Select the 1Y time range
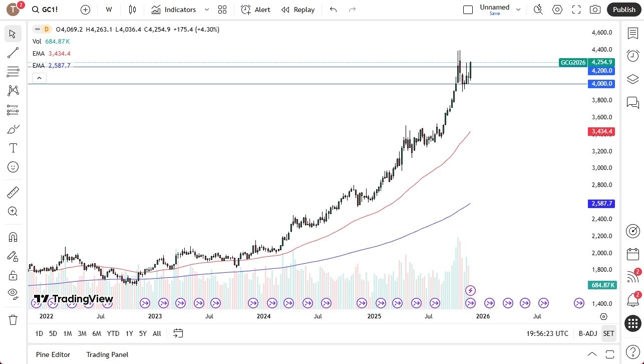The height and width of the screenshot is (364, 644). point(129,333)
